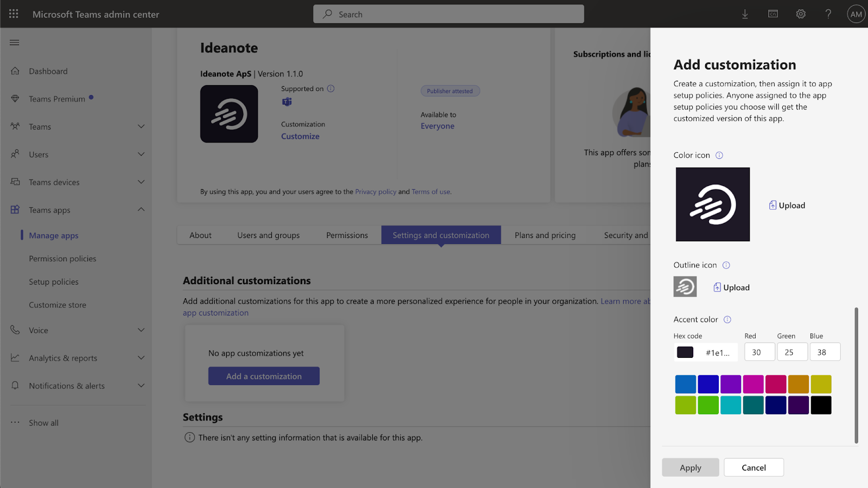The width and height of the screenshot is (868, 488).
Task: Open the Plans and pricing tab
Action: [545, 235]
